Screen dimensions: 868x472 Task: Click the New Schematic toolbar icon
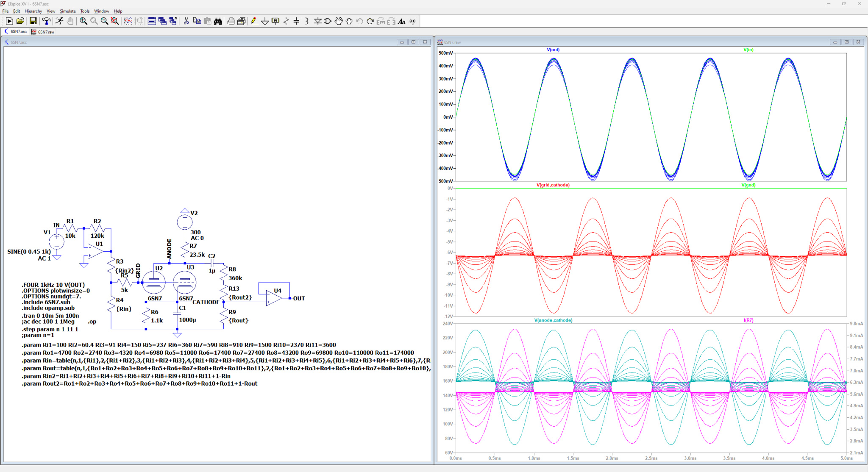click(9, 21)
